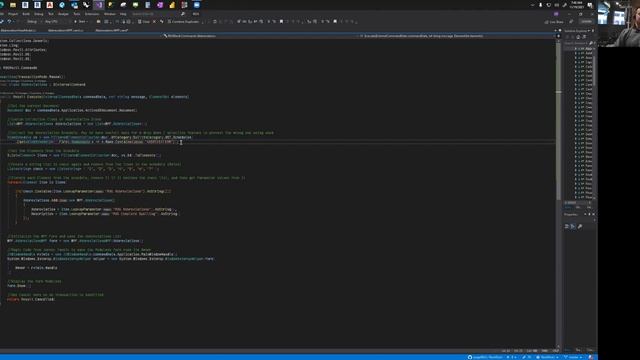The image size is (640, 360).
Task: Open File Explorer from the taskbar
Action: pos(13,5)
